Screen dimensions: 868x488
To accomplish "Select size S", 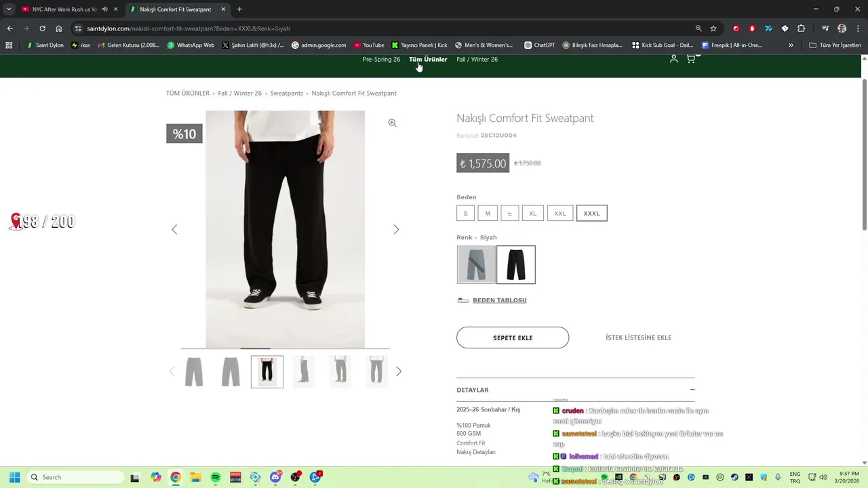I will coord(465,213).
